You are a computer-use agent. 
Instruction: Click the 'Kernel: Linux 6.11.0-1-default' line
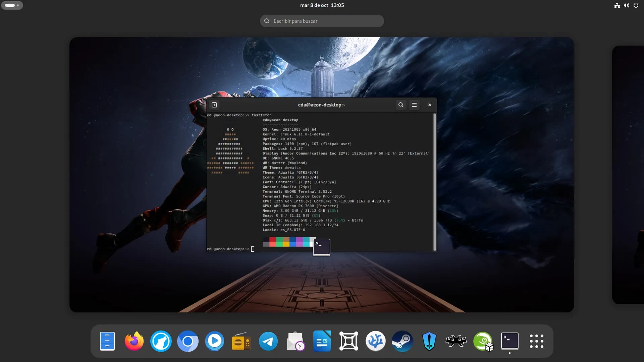click(x=296, y=134)
